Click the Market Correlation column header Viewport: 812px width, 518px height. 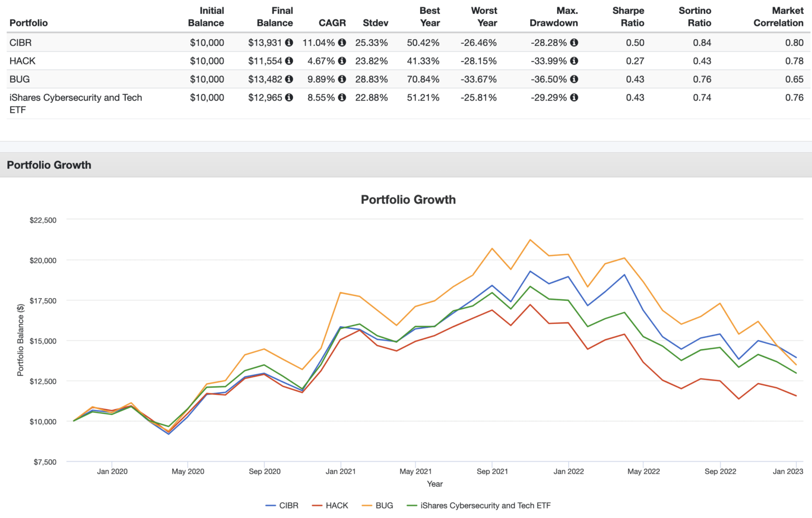778,17
